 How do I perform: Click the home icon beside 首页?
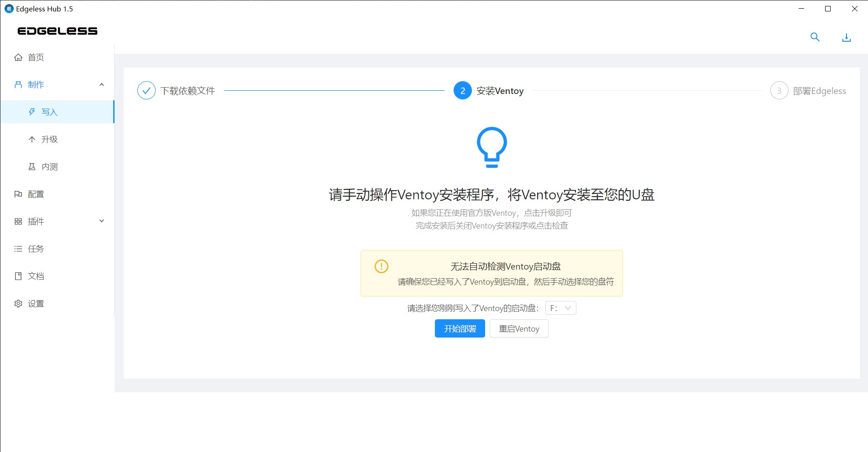click(18, 57)
